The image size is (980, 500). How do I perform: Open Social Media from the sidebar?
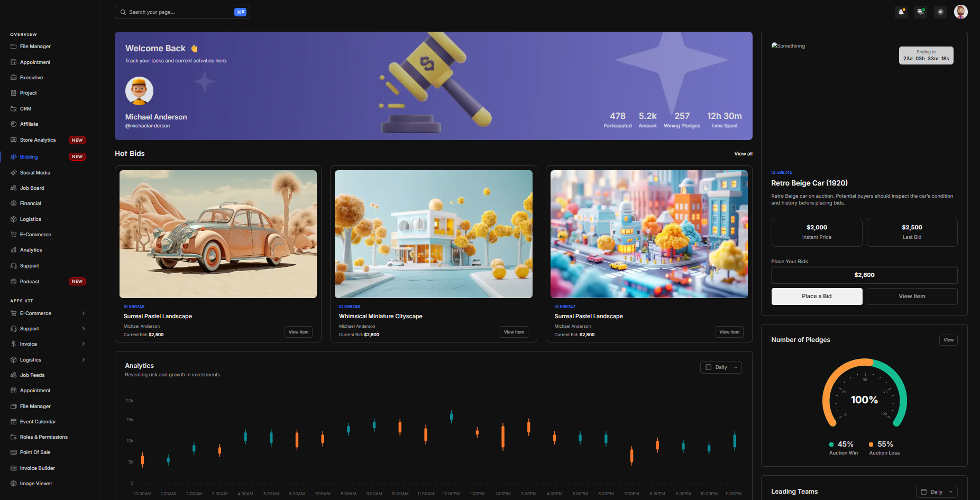(x=35, y=173)
